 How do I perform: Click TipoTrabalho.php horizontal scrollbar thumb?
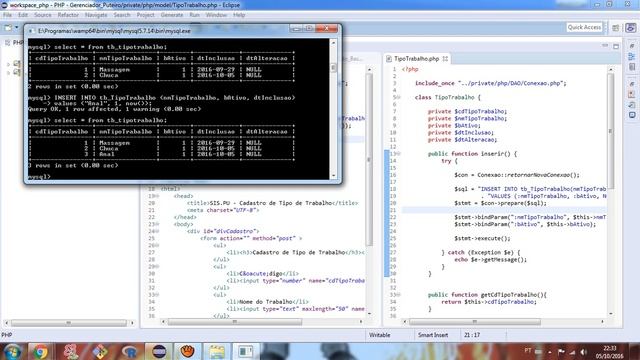[x=475, y=322]
